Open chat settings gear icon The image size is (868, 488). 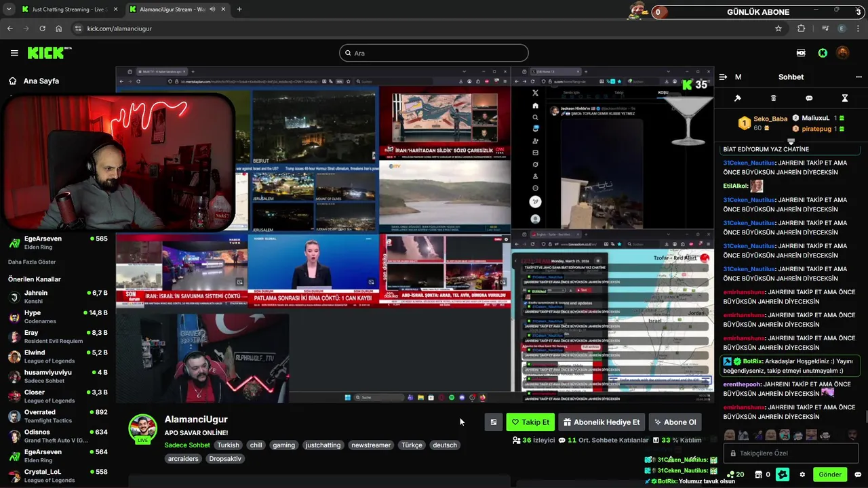point(802,474)
